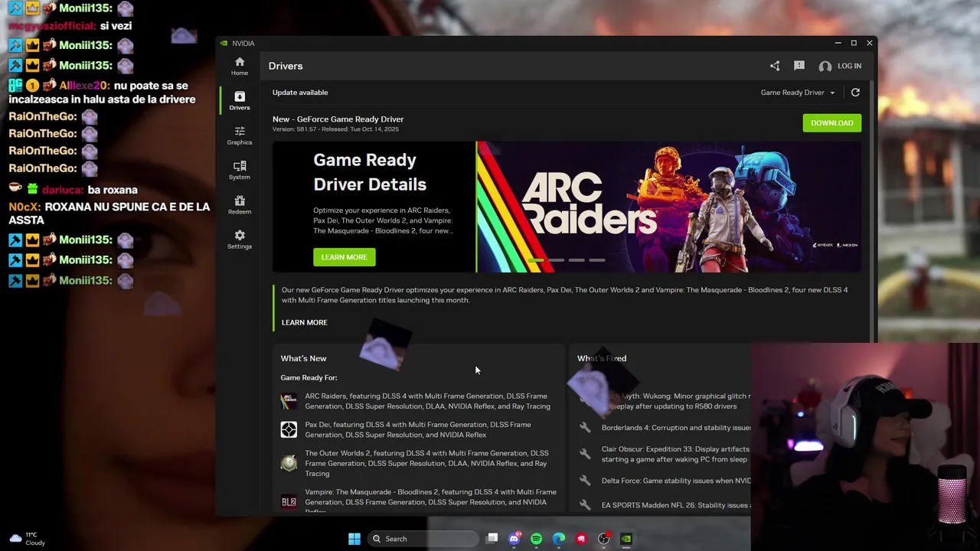Click 'Game Ready For:' label
Viewport: 980px width, 551px height.
[x=309, y=377]
